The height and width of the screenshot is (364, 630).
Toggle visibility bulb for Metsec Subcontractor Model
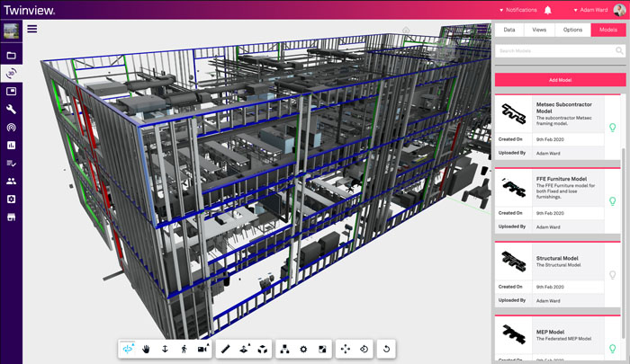[x=612, y=128]
